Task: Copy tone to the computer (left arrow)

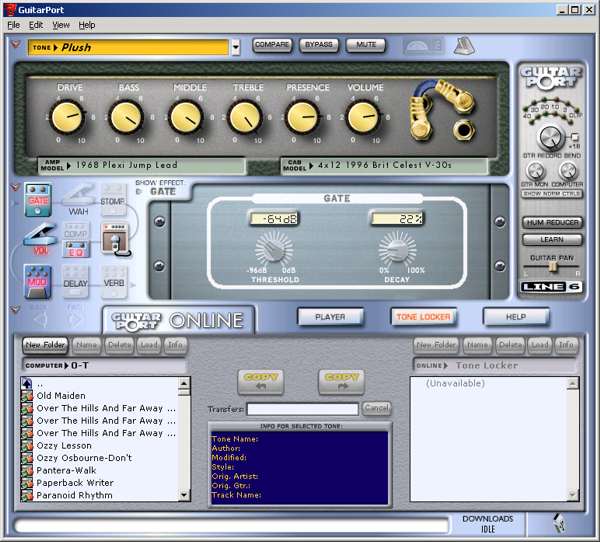Action: click(261, 382)
